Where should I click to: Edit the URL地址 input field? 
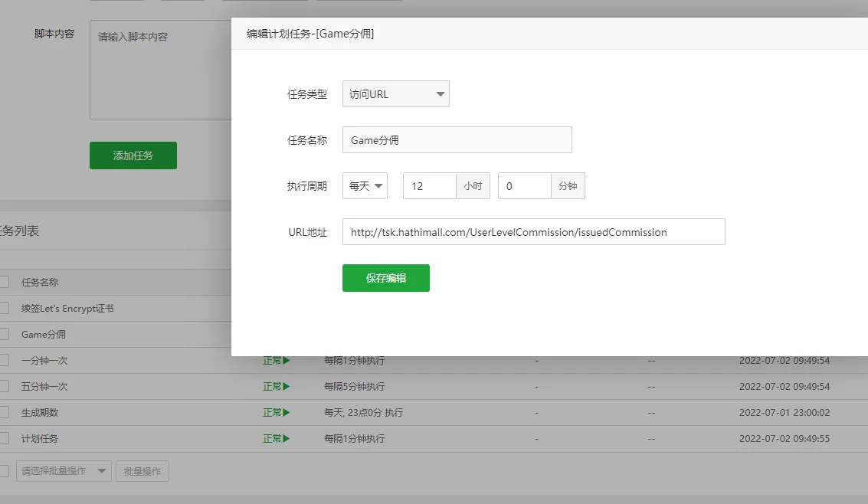534,232
